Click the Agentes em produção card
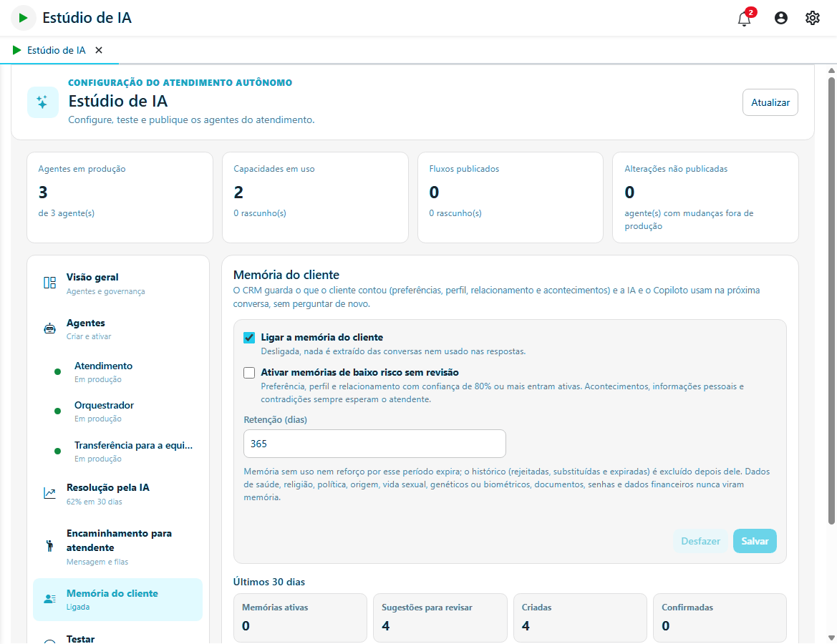 [120, 197]
